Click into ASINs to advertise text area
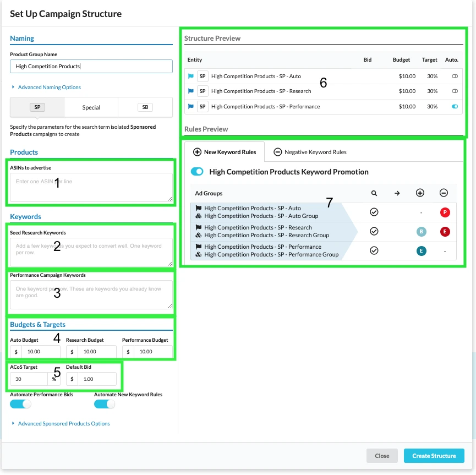 91,187
